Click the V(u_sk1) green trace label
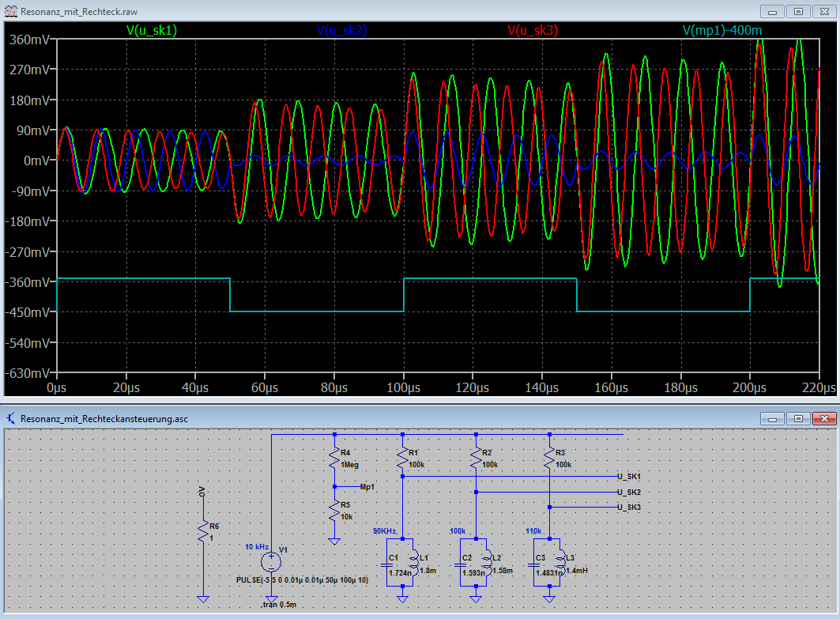Viewport: 840px width, 619px height. coord(153,30)
